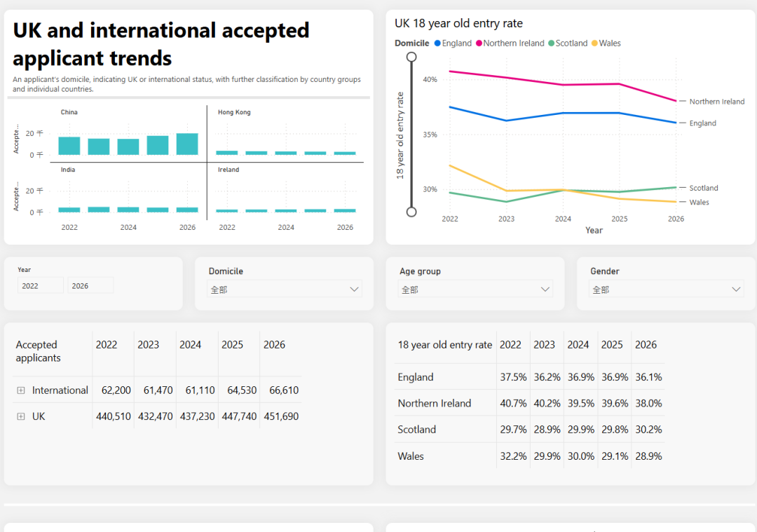Viewport: 757px width, 532px height.
Task: Click the India 2023 bar
Action: point(99,210)
